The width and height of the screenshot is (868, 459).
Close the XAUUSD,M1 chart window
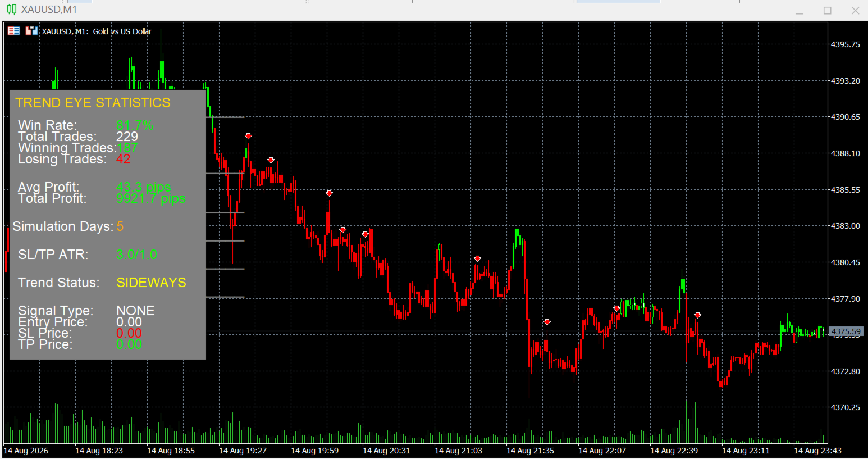click(855, 11)
